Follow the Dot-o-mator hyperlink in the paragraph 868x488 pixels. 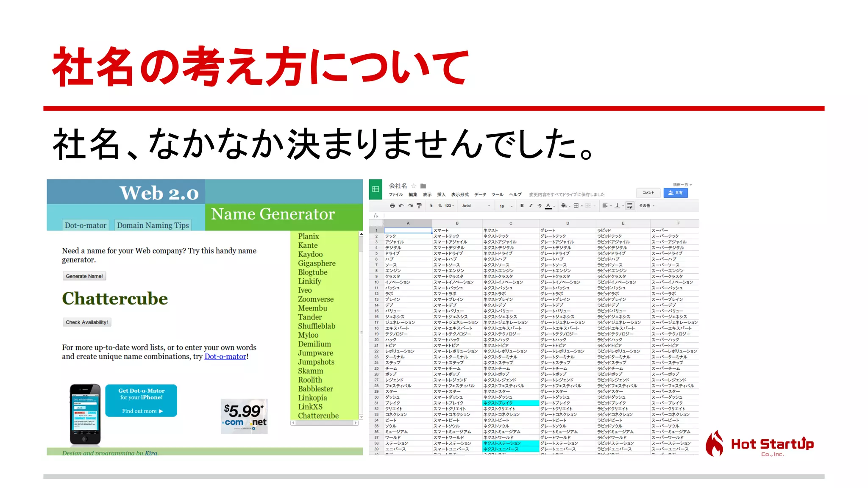pos(225,357)
